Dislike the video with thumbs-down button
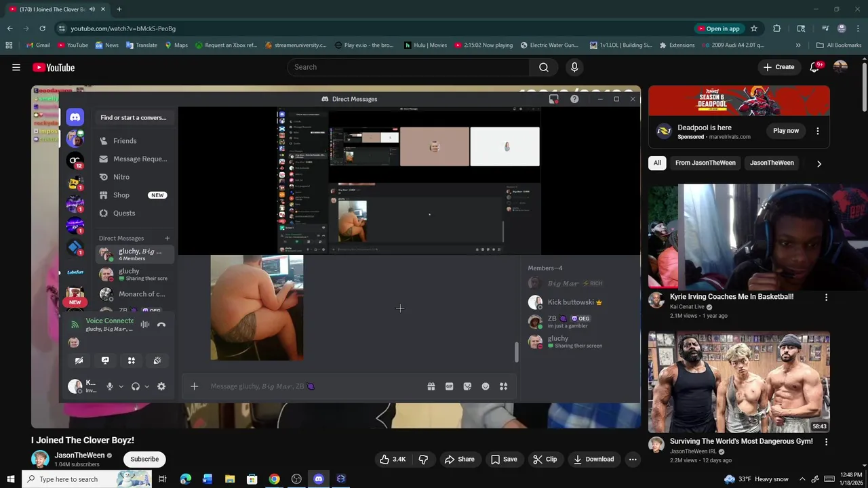 423,459
